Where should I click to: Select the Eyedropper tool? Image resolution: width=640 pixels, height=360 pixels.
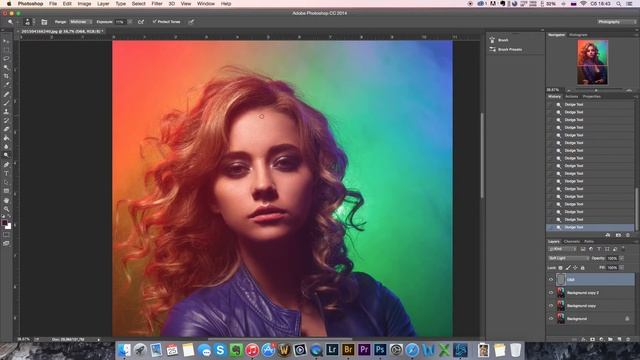click(6, 84)
